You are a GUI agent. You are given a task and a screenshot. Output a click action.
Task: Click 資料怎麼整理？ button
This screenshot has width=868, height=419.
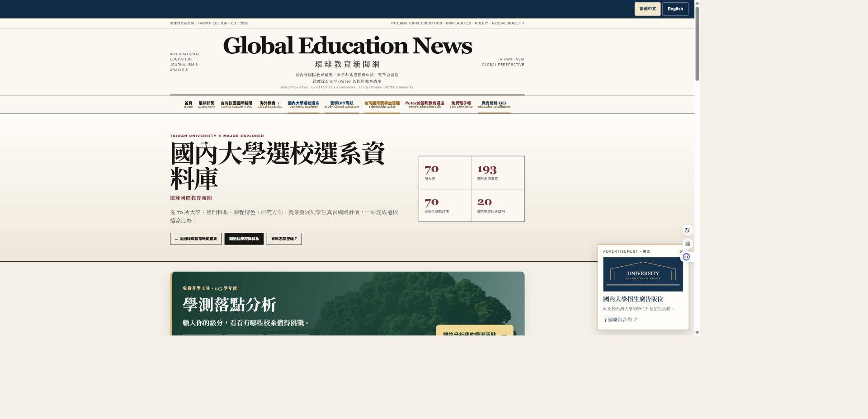(x=284, y=239)
